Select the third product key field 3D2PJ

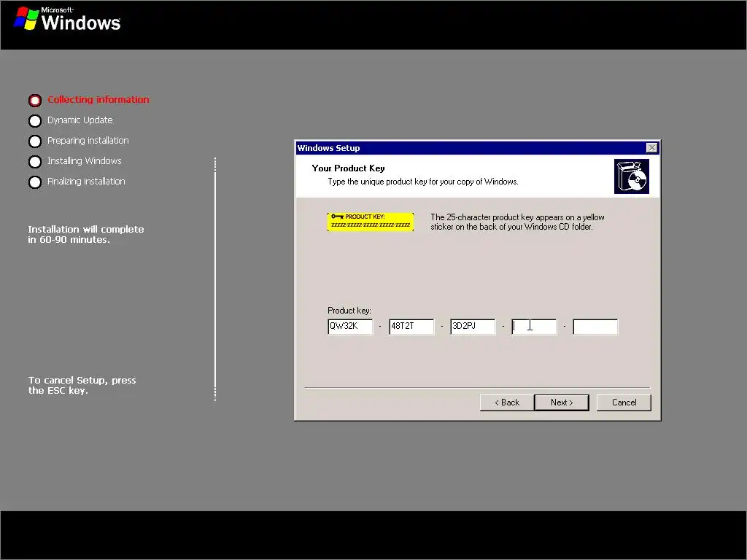(473, 327)
